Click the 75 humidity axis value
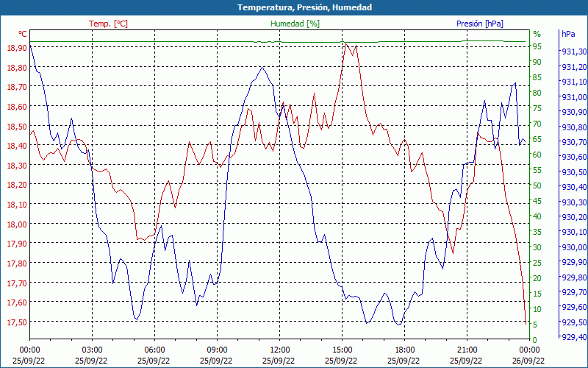Image resolution: width=588 pixels, height=368 pixels. (x=537, y=108)
